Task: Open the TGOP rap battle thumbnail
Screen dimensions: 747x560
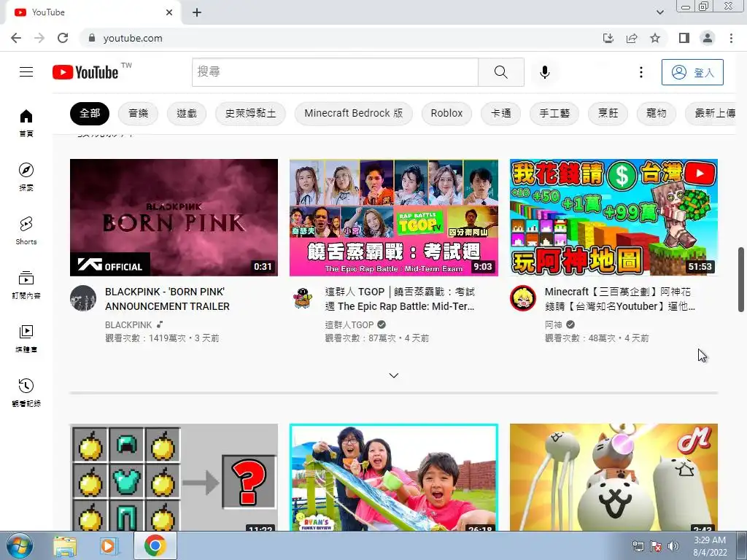Action: [393, 217]
